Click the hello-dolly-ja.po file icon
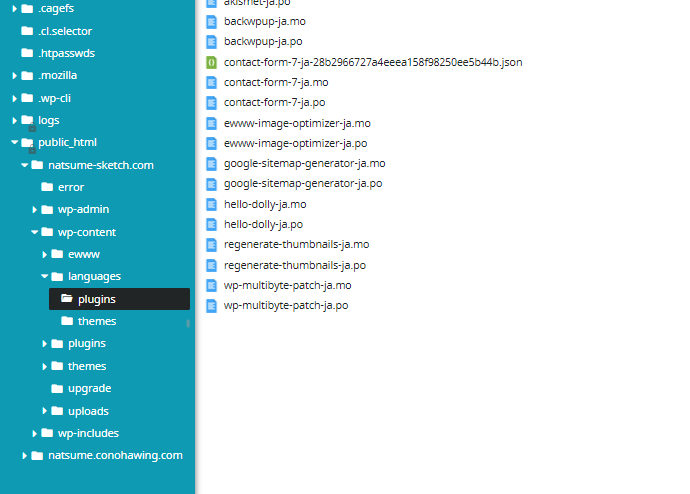This screenshot has height=494, width=690. click(x=212, y=225)
